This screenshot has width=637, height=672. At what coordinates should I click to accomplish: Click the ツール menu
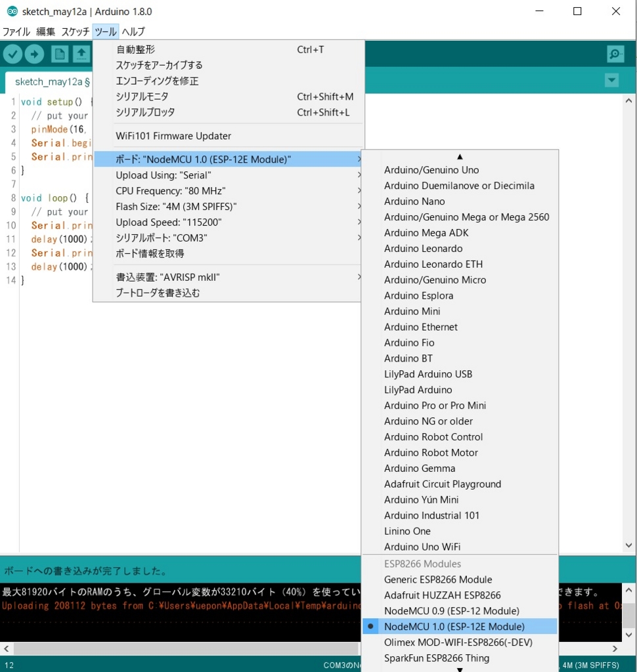click(106, 31)
